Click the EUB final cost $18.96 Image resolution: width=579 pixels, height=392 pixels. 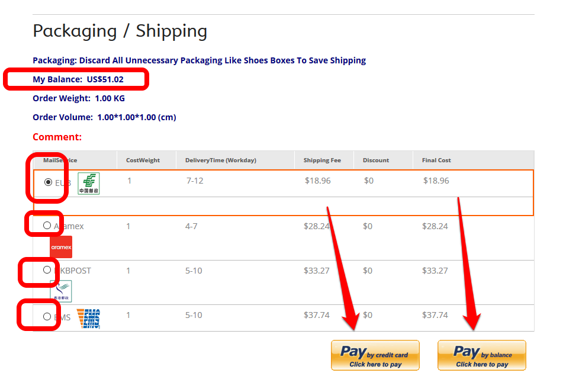coord(436,181)
